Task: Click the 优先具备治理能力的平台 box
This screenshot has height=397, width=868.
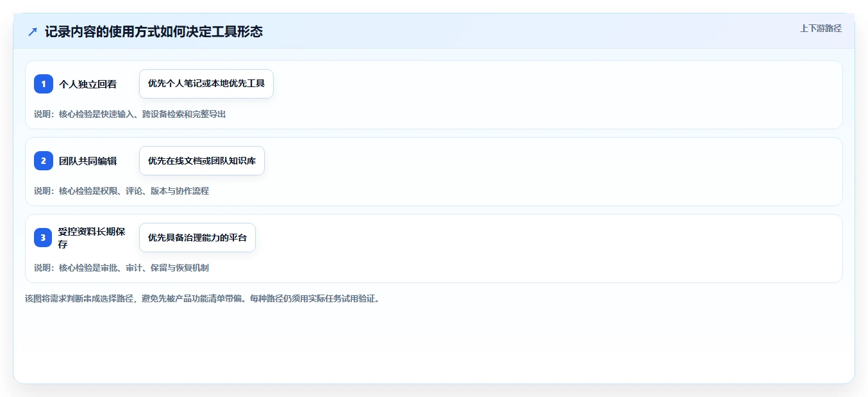Action: click(x=197, y=238)
